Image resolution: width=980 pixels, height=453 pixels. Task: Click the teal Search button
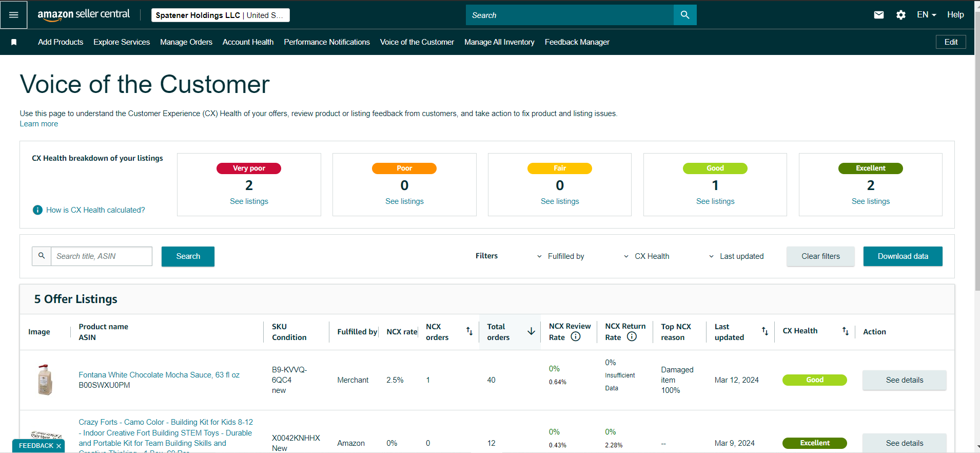tap(188, 256)
